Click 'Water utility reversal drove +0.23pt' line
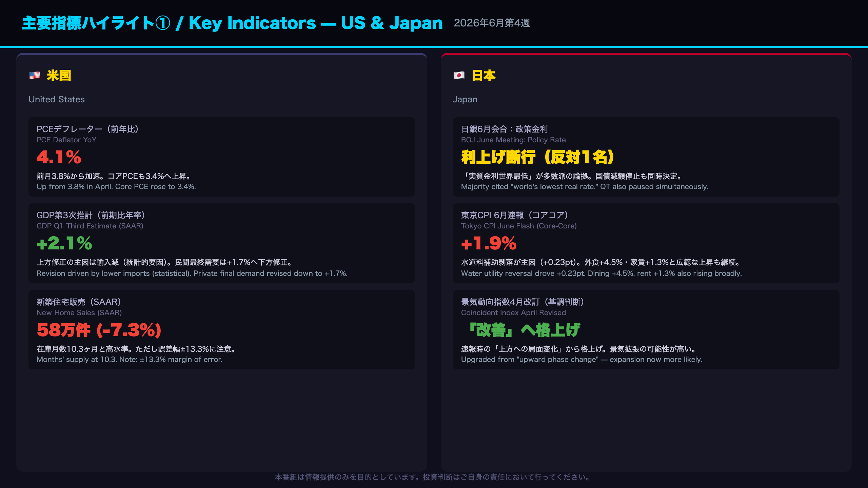This screenshot has width=868, height=488. pos(601,273)
